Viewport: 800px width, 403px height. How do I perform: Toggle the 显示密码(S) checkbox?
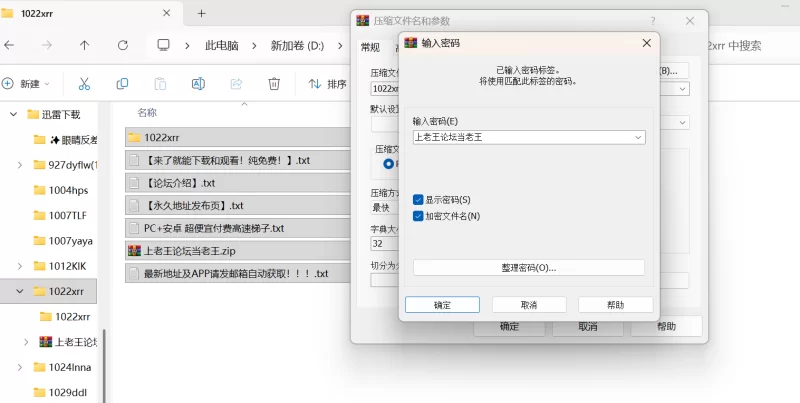[418, 200]
